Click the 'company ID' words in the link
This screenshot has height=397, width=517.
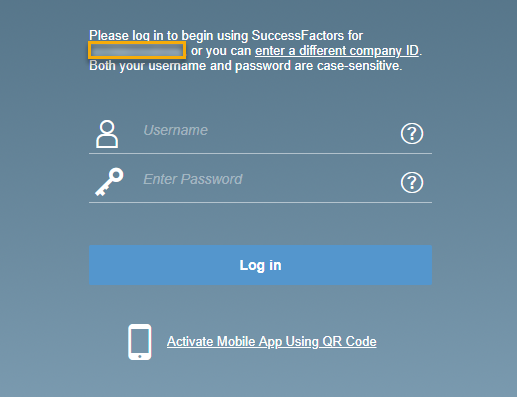384,51
